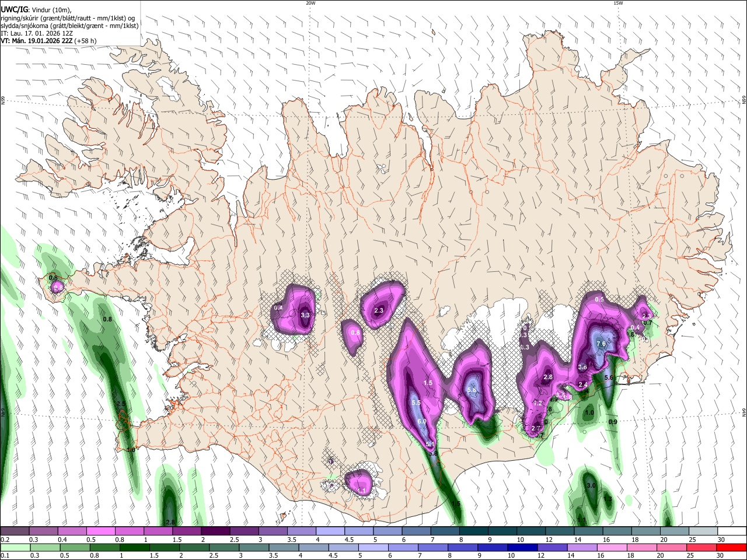
Task: Pick the palest green rain swatch after 0.1
Action: click(x=15, y=547)
